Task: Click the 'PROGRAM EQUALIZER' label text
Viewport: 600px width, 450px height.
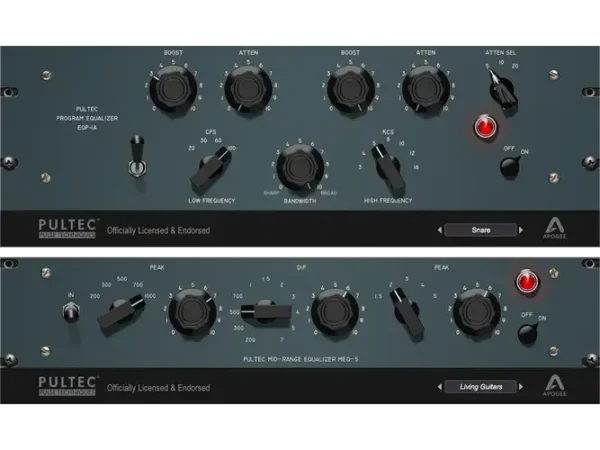Action: (x=87, y=118)
